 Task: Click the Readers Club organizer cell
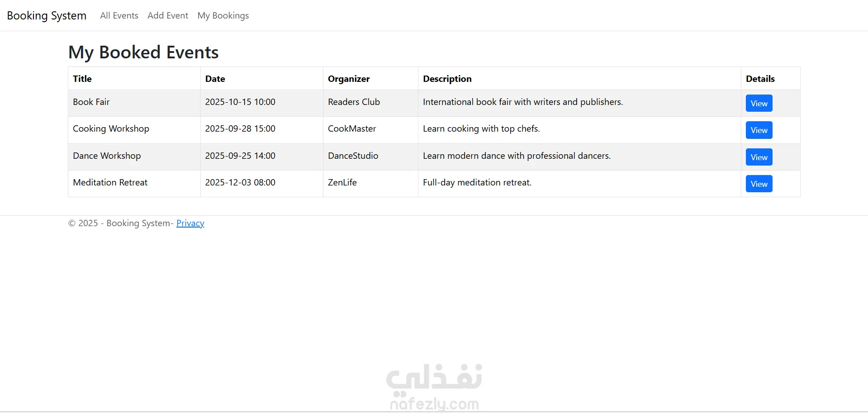(x=354, y=102)
